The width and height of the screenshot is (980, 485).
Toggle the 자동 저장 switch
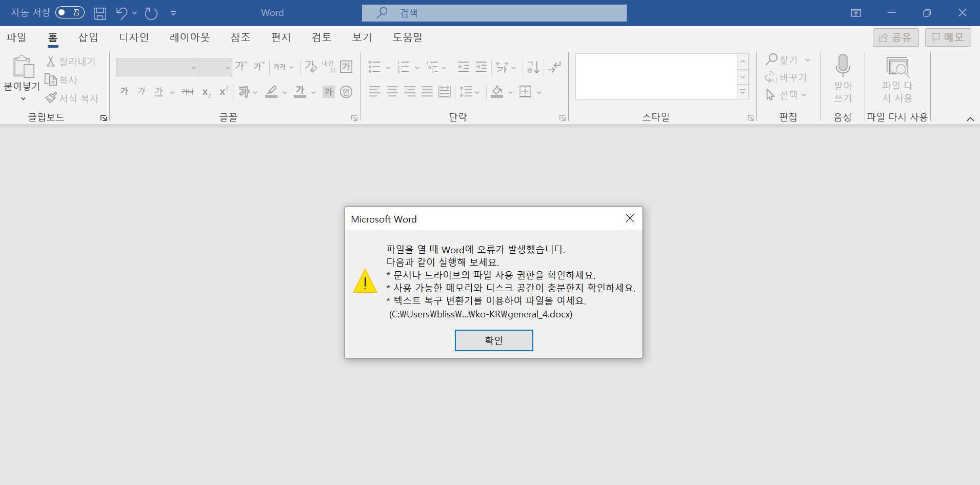(70, 12)
